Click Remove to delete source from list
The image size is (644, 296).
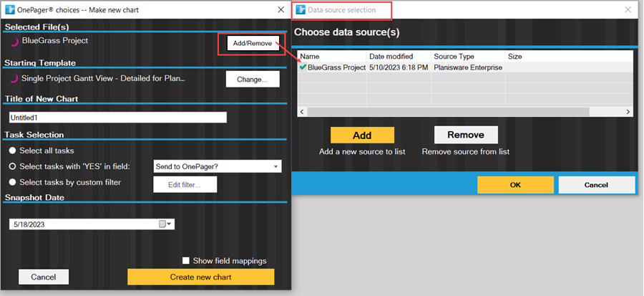pos(466,135)
